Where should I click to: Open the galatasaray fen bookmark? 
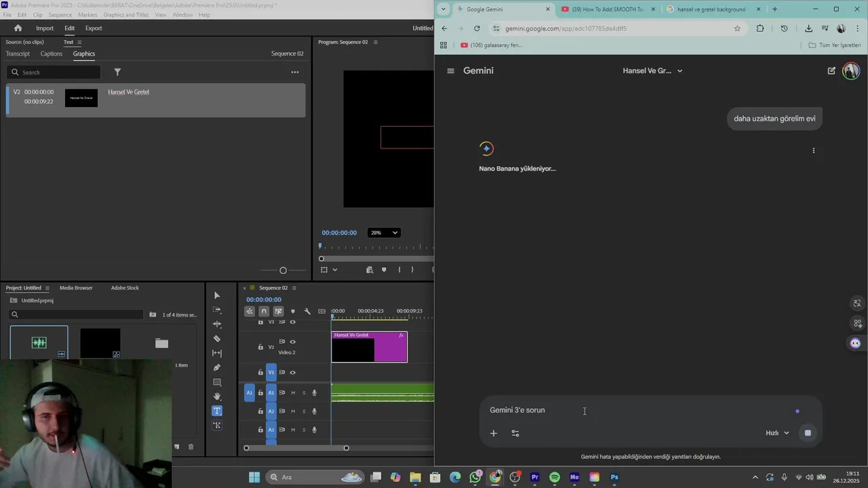click(x=491, y=45)
